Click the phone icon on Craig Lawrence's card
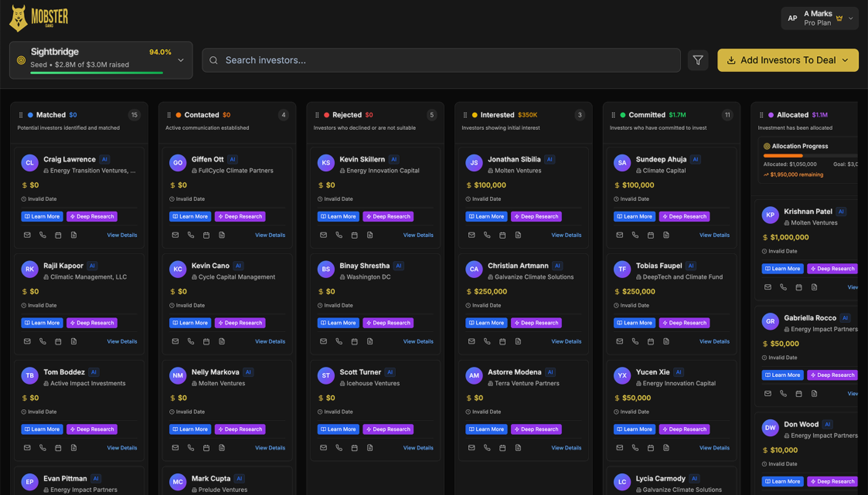868x495 pixels. tap(42, 235)
